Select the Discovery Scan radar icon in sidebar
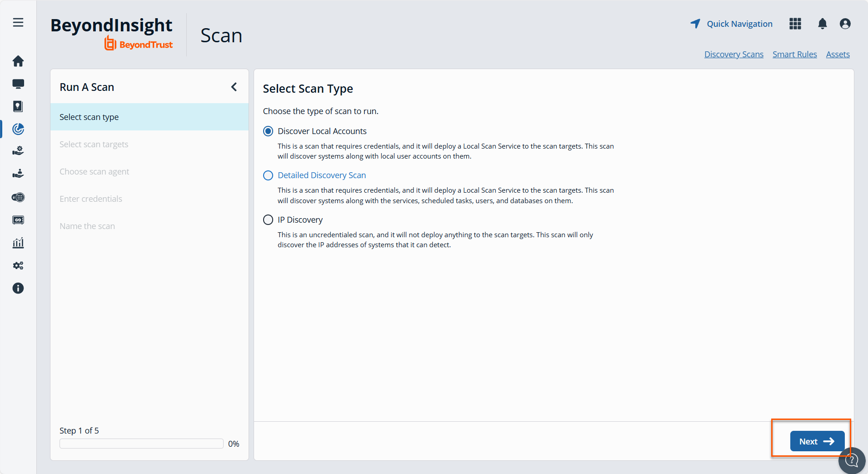Image resolution: width=868 pixels, height=474 pixels. 18,129
